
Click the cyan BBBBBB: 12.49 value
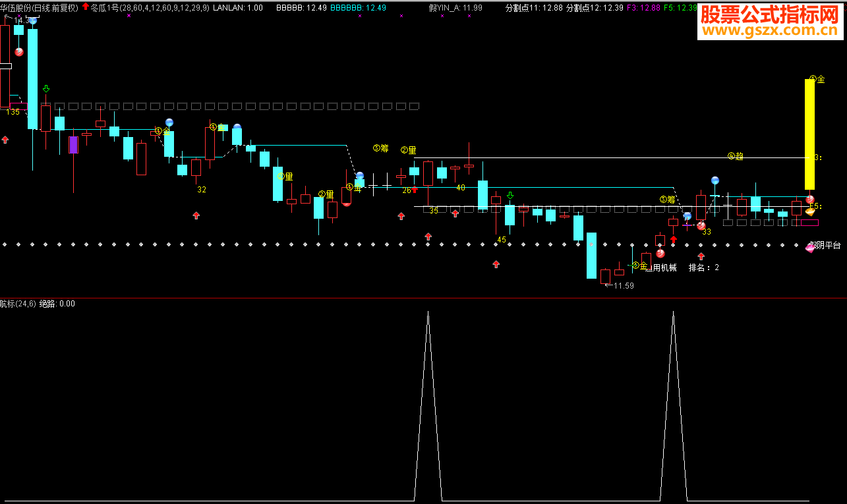click(357, 8)
